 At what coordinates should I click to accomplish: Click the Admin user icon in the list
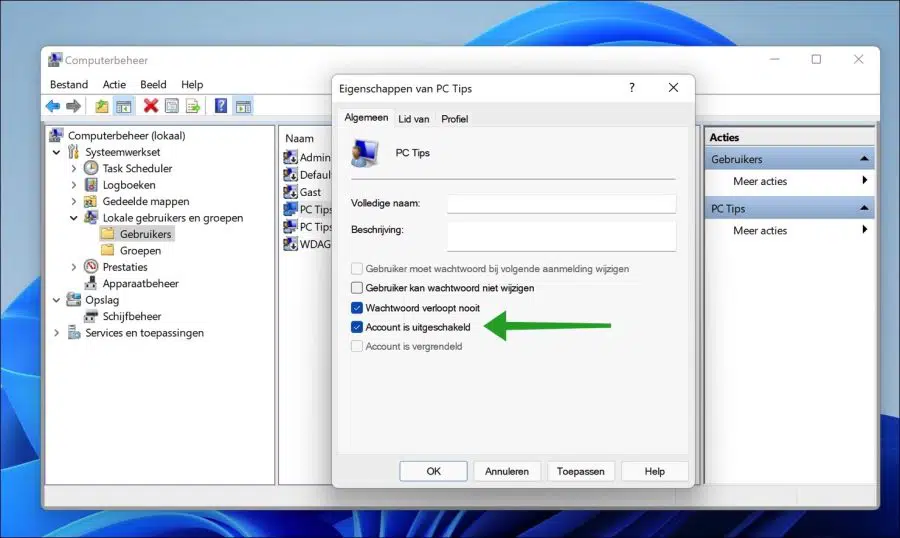290,157
